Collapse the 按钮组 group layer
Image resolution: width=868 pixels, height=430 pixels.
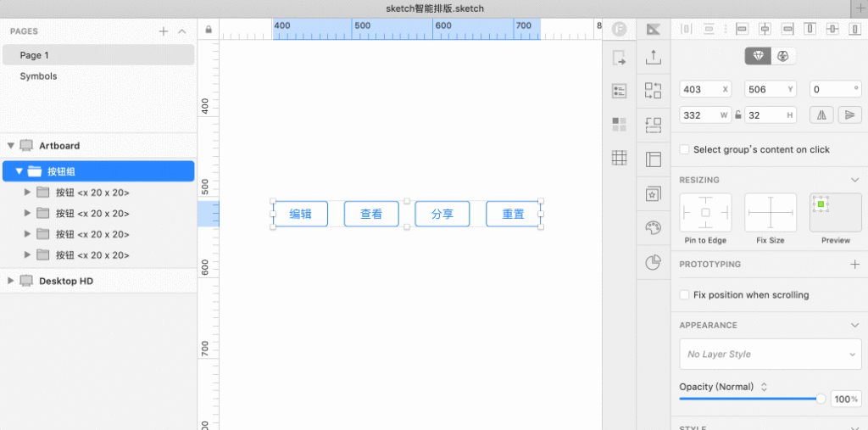19,171
